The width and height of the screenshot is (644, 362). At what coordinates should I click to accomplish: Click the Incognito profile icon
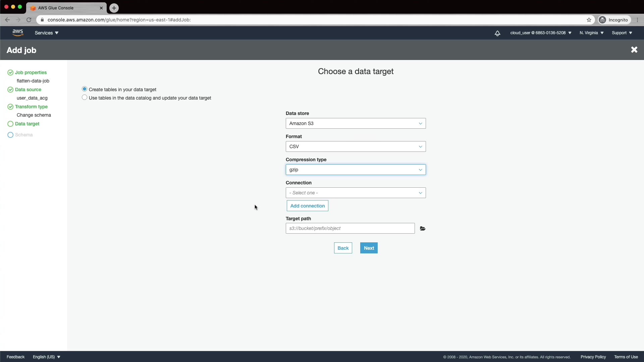click(x=603, y=20)
